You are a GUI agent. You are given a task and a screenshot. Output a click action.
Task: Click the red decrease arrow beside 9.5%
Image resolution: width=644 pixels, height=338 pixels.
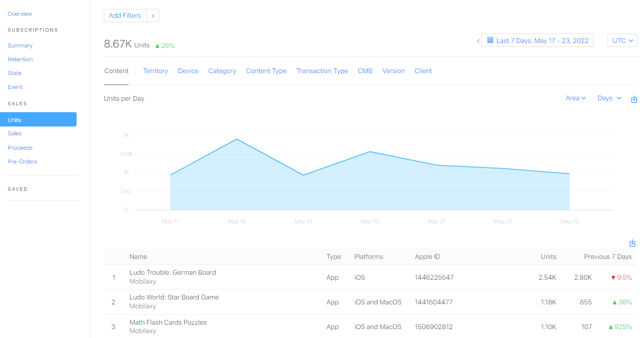coord(613,277)
